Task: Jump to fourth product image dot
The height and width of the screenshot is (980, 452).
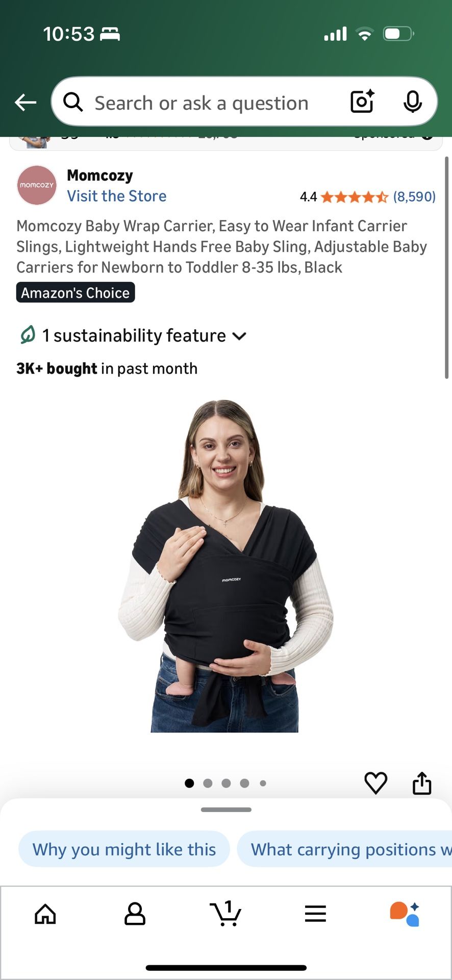Action: tap(244, 783)
